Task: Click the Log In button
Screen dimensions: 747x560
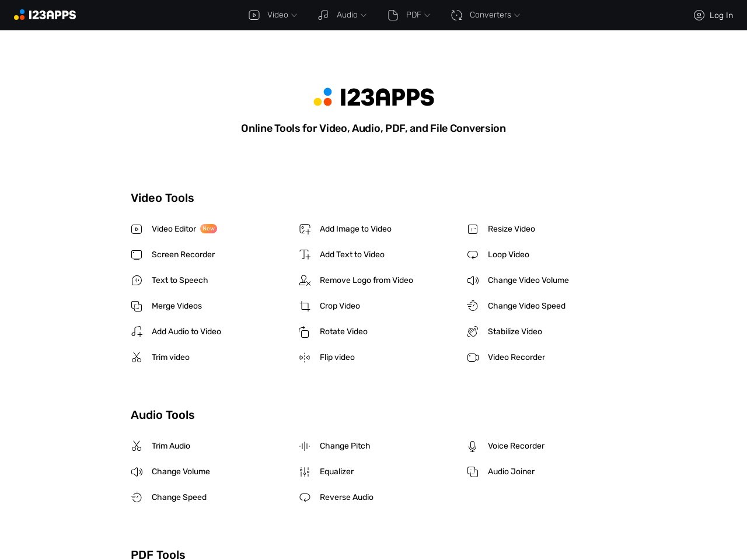Action: [713, 15]
